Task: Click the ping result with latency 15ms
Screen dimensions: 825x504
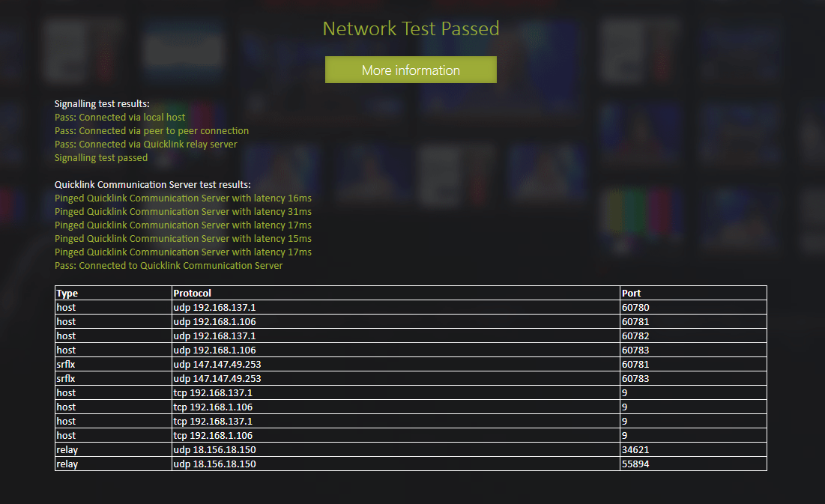Action: (183, 238)
